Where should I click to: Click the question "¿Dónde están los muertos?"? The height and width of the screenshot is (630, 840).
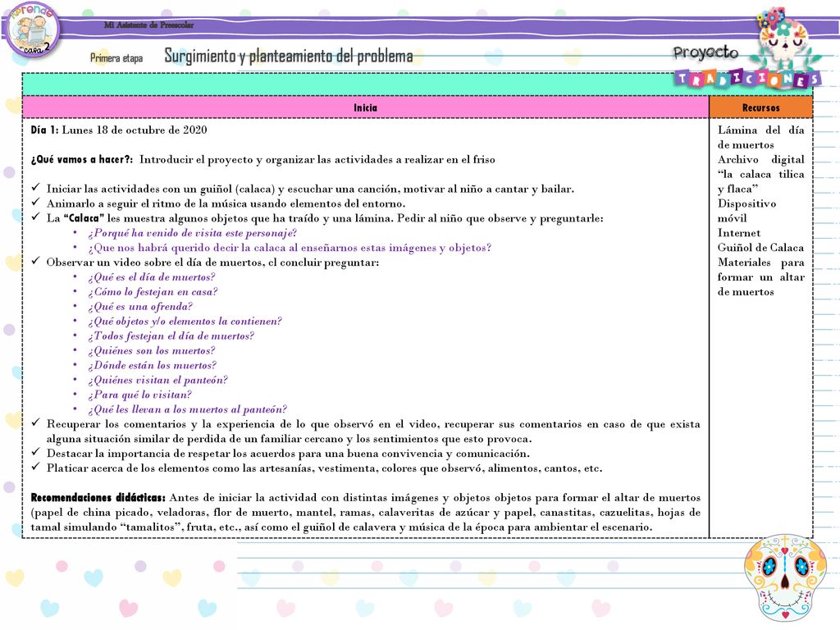153,365
